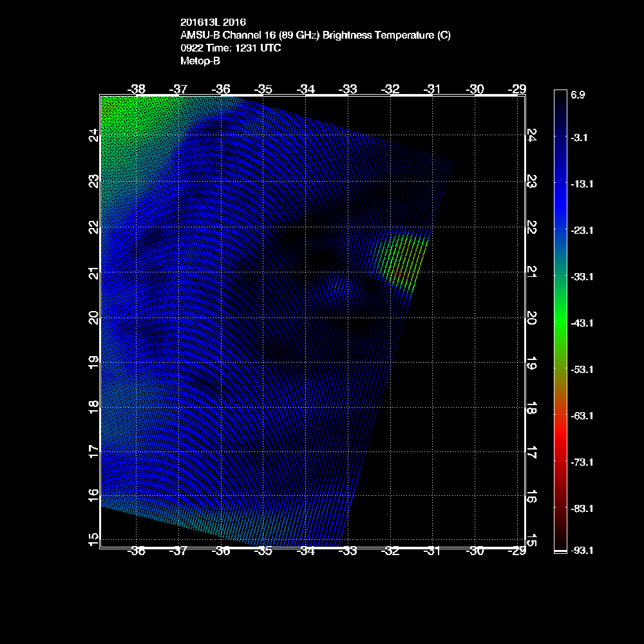
Task: Click the '-36' label on the top axis
Action: [221, 89]
